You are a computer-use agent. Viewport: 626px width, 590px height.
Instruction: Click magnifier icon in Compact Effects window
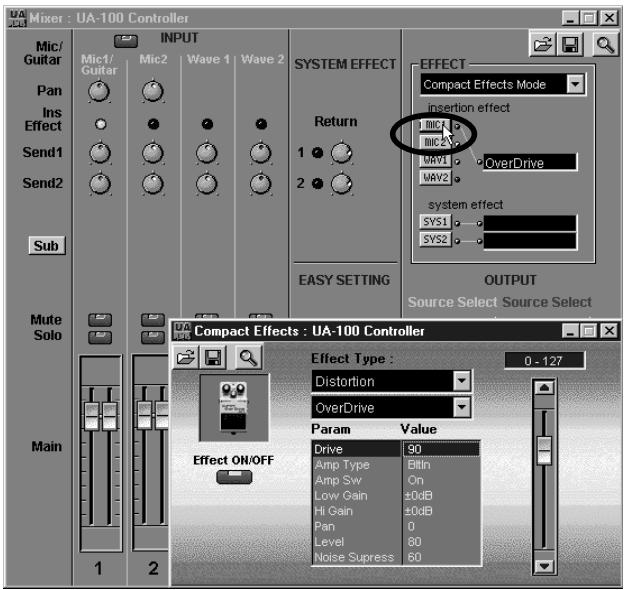tap(248, 357)
